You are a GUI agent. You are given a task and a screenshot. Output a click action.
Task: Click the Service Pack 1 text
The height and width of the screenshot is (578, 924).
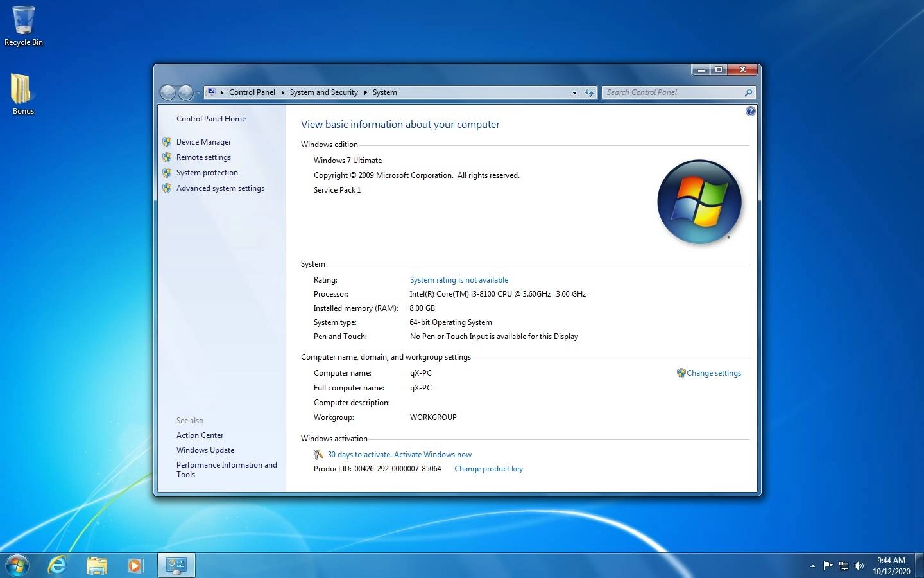click(x=337, y=190)
